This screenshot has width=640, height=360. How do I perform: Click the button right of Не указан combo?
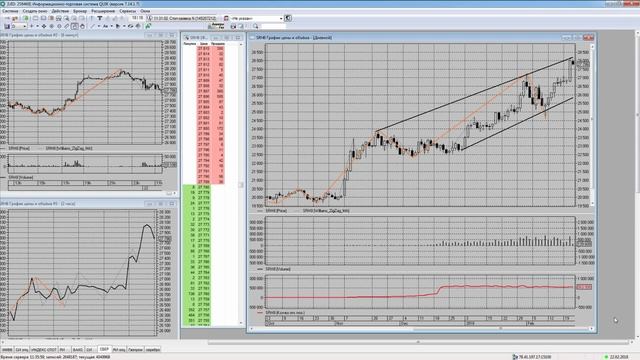coord(288,18)
